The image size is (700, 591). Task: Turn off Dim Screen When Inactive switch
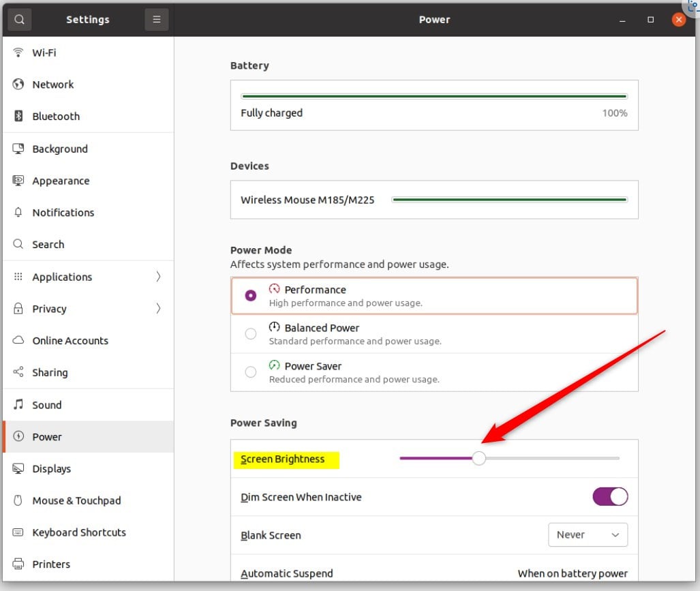(x=610, y=497)
